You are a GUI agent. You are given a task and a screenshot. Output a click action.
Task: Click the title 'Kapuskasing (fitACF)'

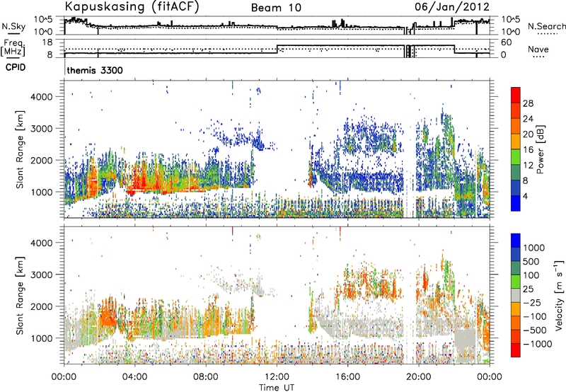click(x=132, y=7)
